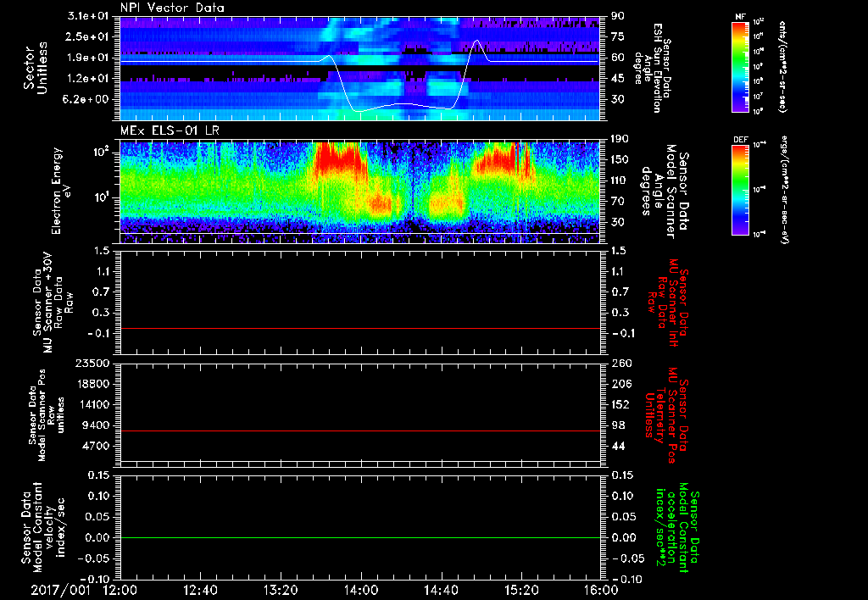Click the 16:00 time tick label

(x=601, y=590)
